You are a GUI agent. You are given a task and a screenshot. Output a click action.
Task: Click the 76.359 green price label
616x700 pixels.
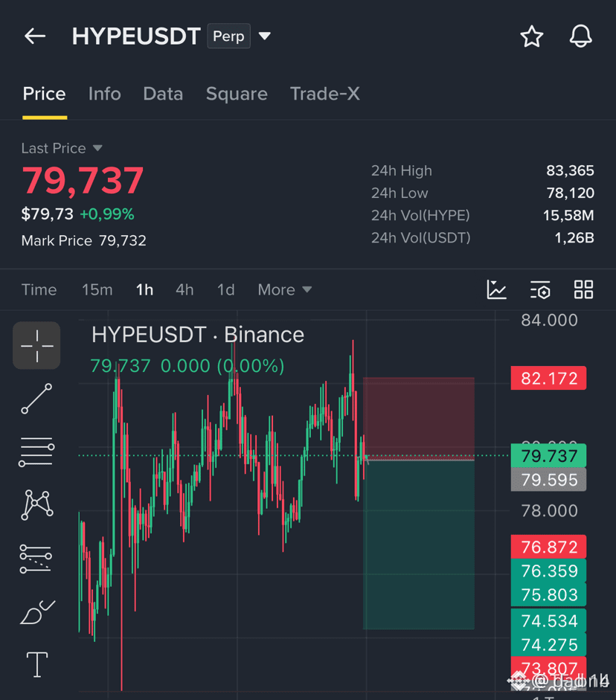[548, 571]
